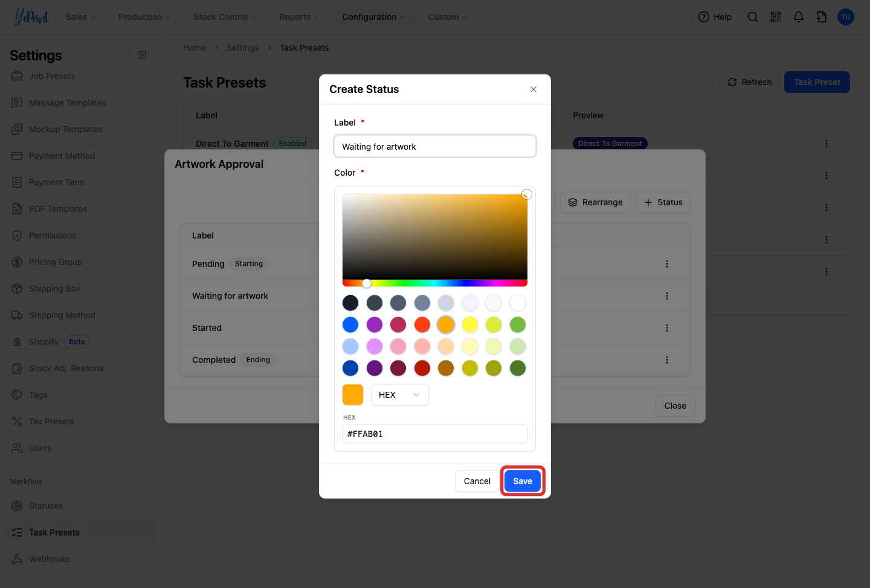Viewport: 870px width, 588px height.
Task: Click the Refresh button
Action: [x=749, y=82]
